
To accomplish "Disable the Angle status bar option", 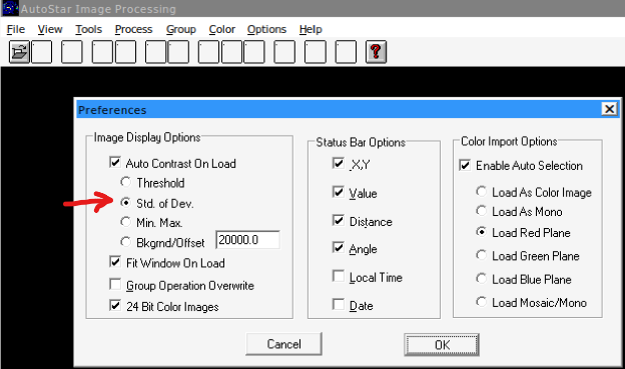I will coord(338,247).
